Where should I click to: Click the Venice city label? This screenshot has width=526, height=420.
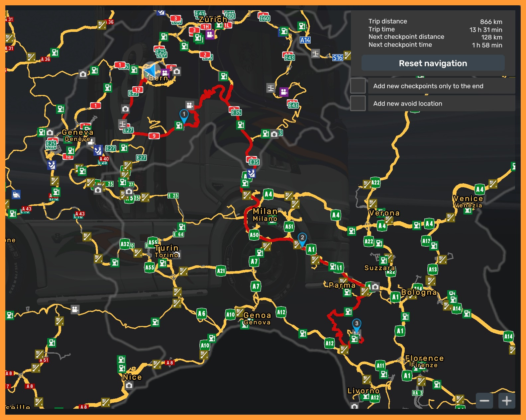coord(468,199)
